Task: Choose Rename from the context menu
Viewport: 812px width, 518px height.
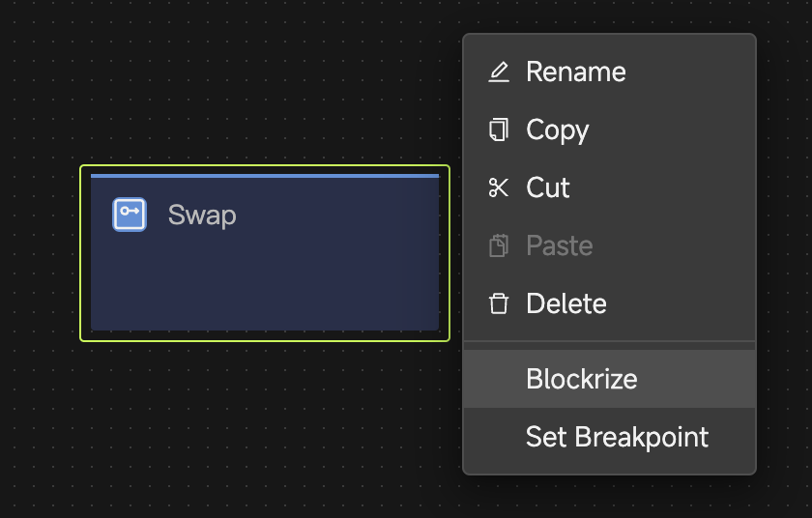Action: pyautogui.click(x=576, y=72)
